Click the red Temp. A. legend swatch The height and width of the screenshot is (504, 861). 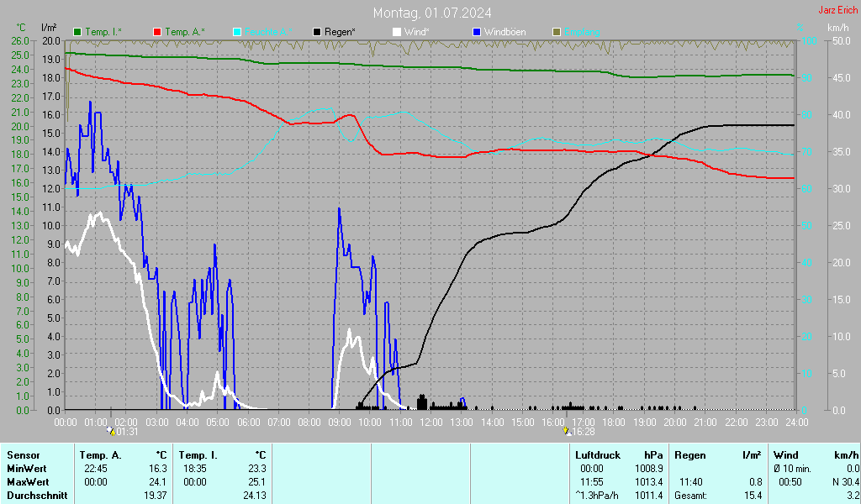157,32
